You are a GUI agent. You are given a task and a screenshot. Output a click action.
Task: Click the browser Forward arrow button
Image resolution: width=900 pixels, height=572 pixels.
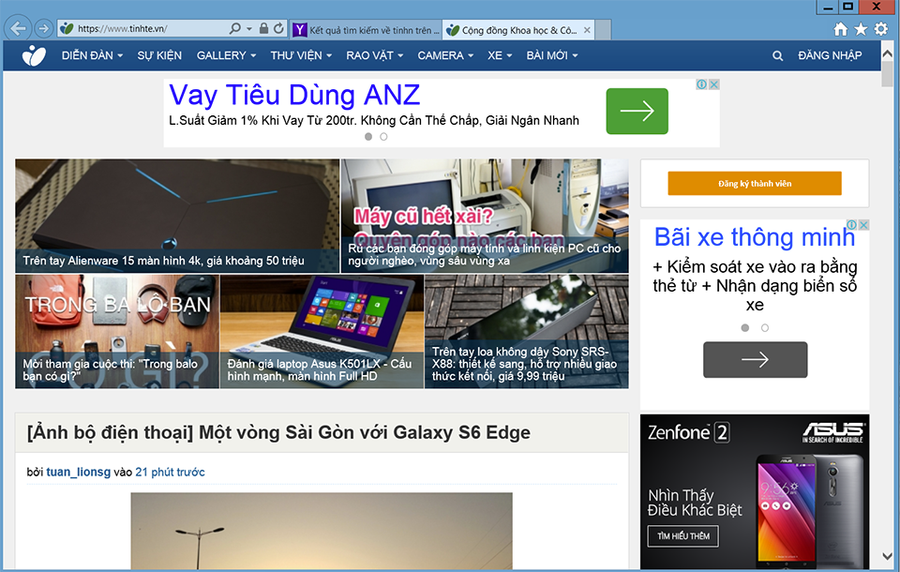click(44, 28)
